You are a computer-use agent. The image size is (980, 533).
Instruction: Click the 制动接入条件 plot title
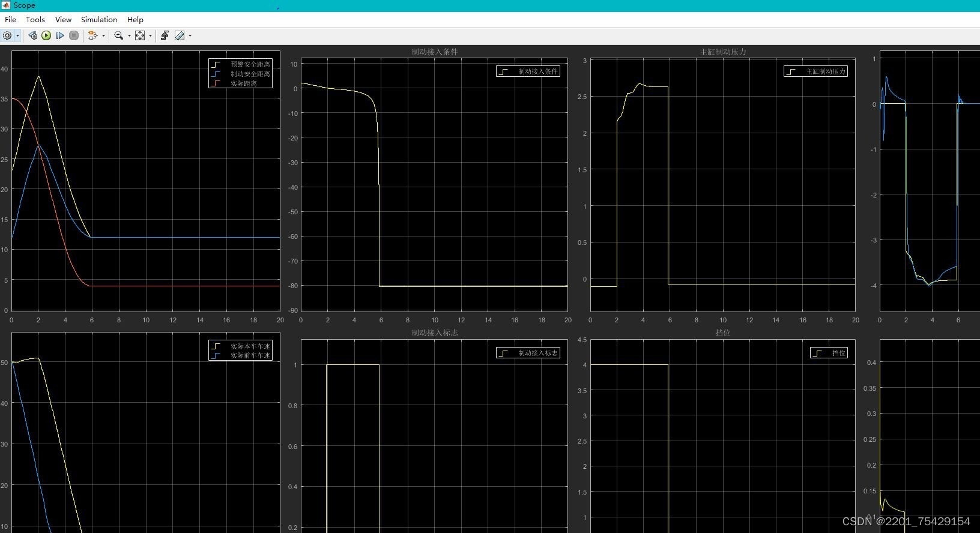click(x=435, y=52)
